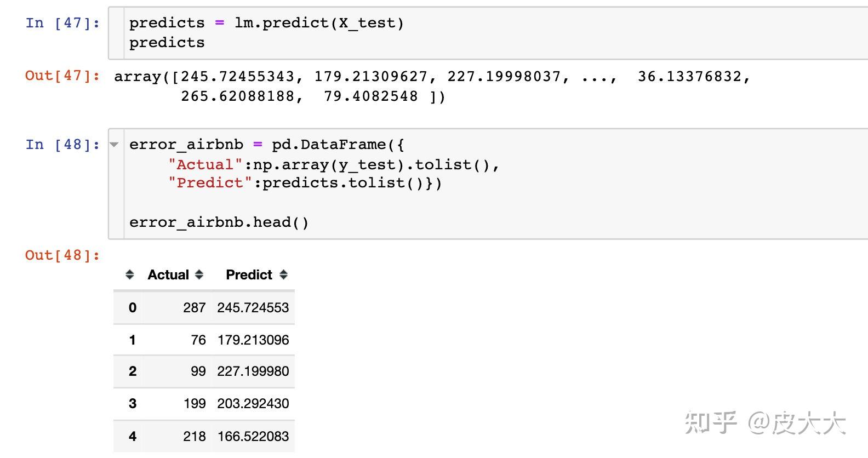Sort table by the Actual column arrows
The image size is (868, 458).
(199, 274)
